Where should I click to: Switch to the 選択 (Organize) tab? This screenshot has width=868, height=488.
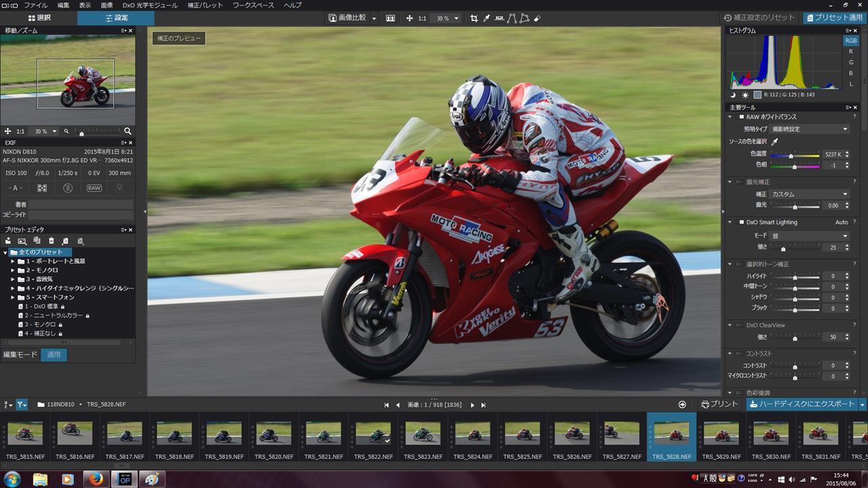pyautogui.click(x=39, y=18)
